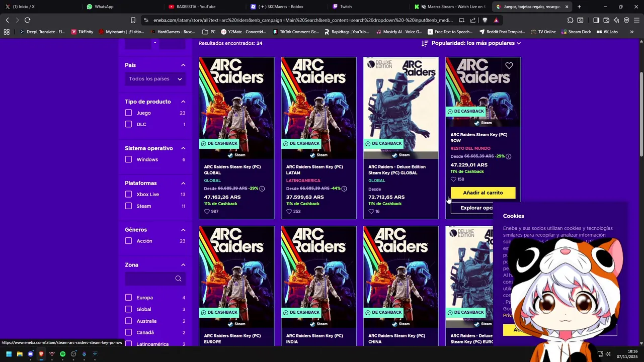Open the Popularidad sort dropdown
Screen dimensions: 644x362
[x=471, y=43]
